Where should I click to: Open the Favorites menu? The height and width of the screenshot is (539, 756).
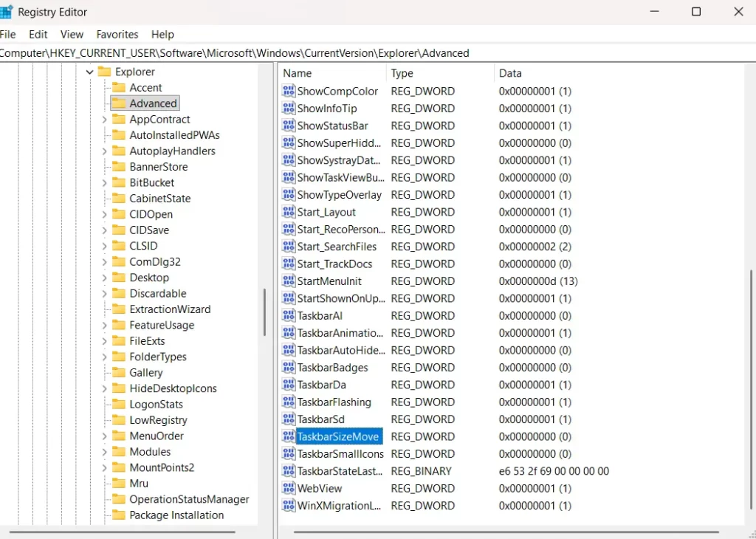117,34
